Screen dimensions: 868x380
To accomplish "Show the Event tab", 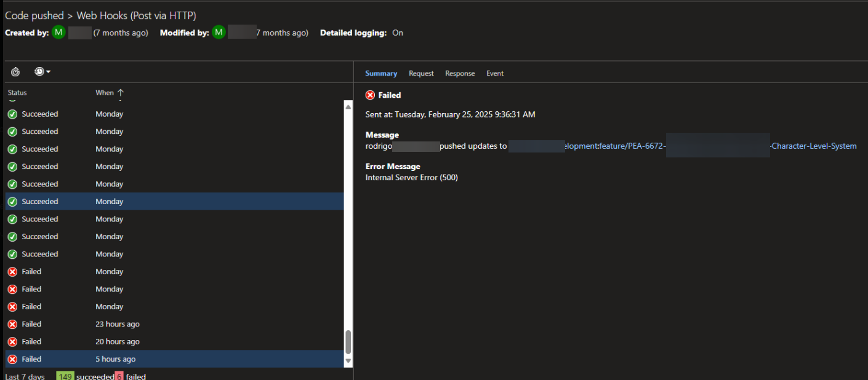I will (x=494, y=74).
